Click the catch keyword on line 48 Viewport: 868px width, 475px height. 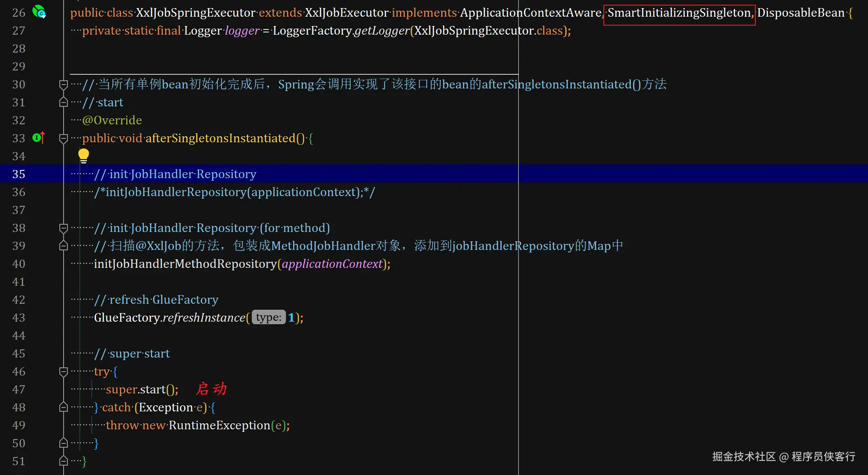[x=117, y=408]
